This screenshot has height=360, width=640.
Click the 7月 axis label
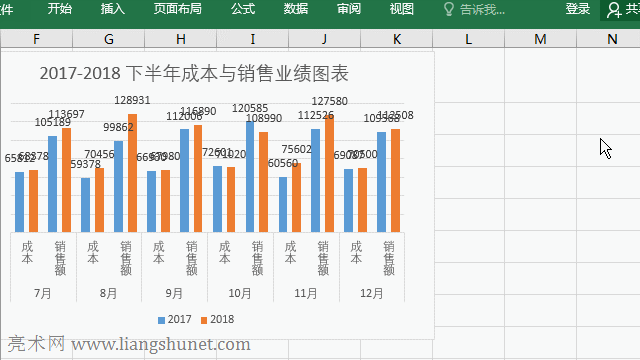[43, 293]
